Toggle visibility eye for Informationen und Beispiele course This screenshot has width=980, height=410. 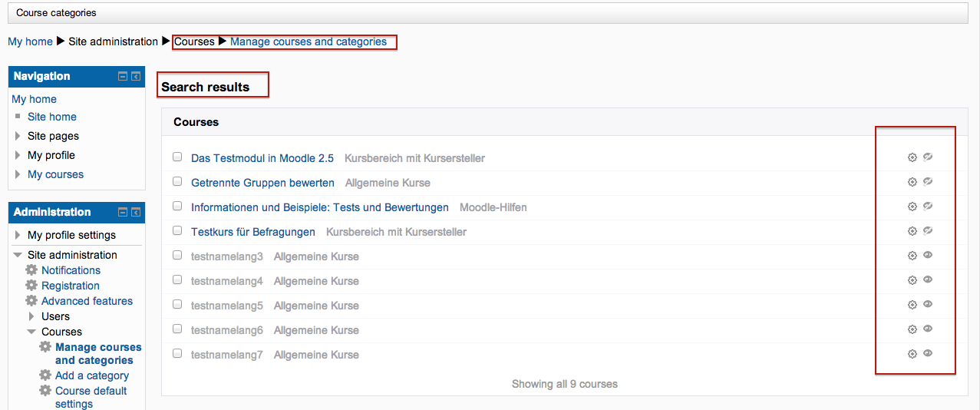coord(928,207)
